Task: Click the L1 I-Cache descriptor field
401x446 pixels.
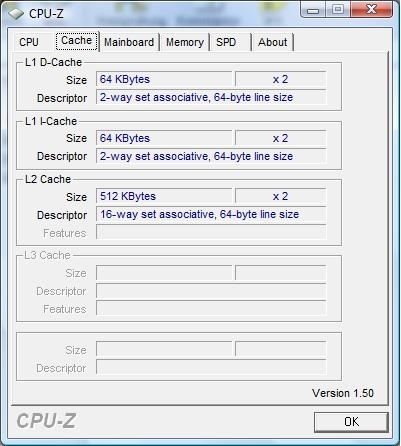Action: 211,156
